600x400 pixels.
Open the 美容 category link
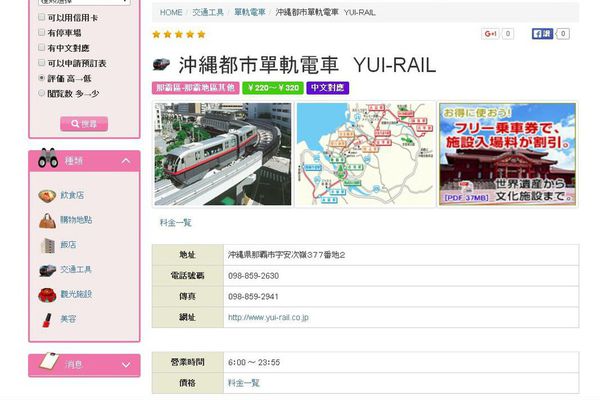[68, 319]
